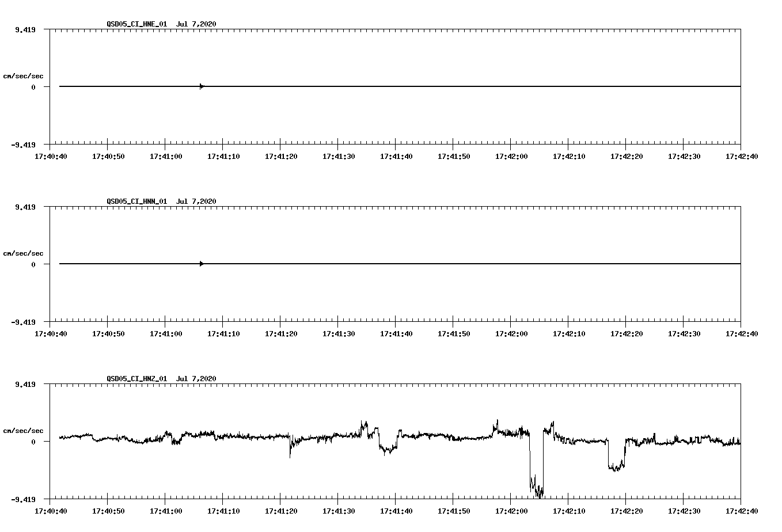Click the upper 9.419 axis value on HNZ plot
Screen dimensions: 782x532
tap(25, 384)
